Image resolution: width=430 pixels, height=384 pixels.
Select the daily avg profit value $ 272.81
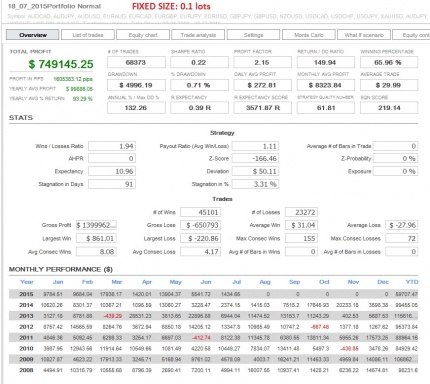[262, 85]
